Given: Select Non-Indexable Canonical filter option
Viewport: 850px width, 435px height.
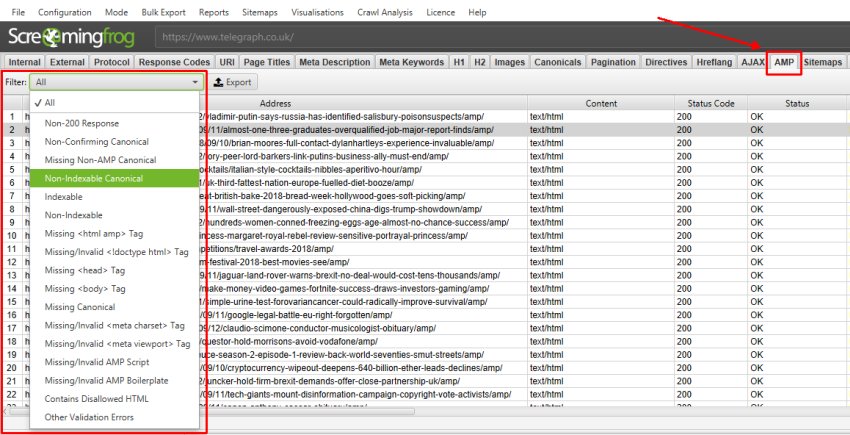Looking at the screenshot, I should pos(114,178).
